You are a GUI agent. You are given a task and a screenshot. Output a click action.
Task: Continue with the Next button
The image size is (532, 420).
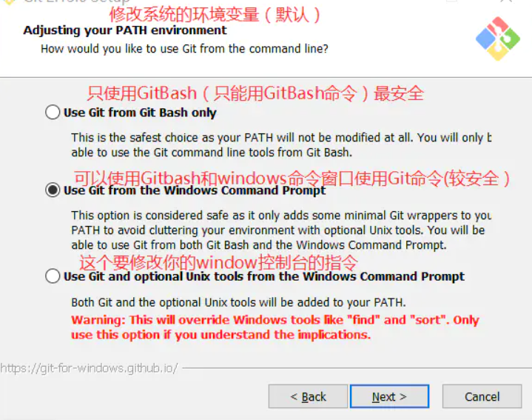tap(389, 396)
